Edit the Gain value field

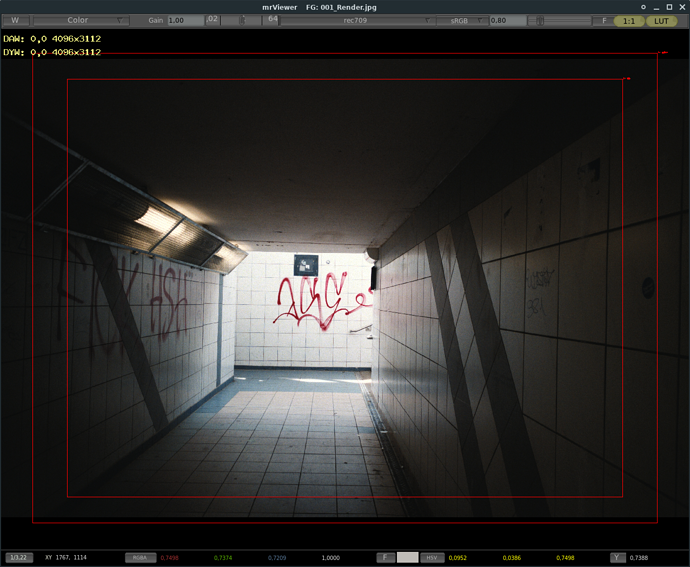point(186,20)
